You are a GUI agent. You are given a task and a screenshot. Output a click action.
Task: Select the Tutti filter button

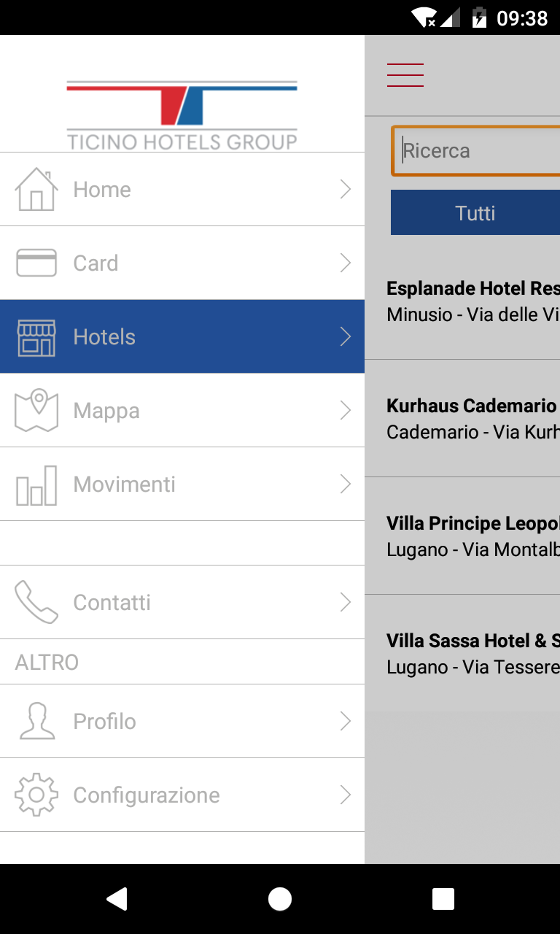click(x=475, y=212)
